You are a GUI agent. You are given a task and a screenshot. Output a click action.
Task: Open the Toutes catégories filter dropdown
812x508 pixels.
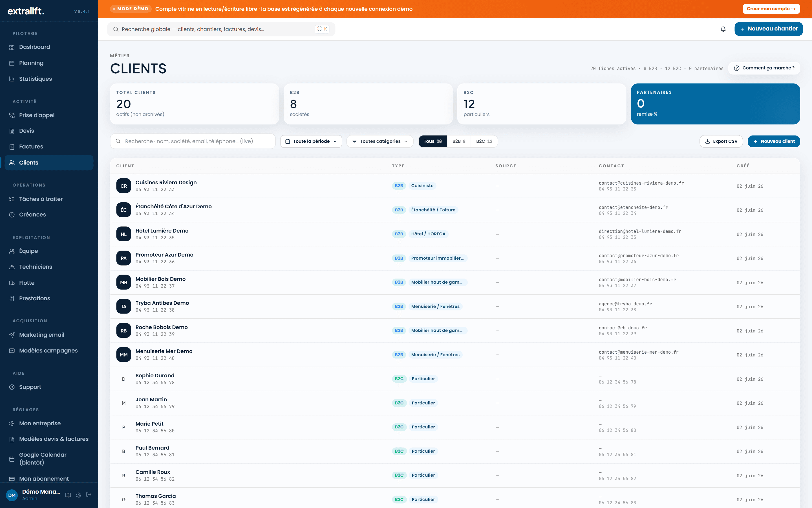[380, 141]
